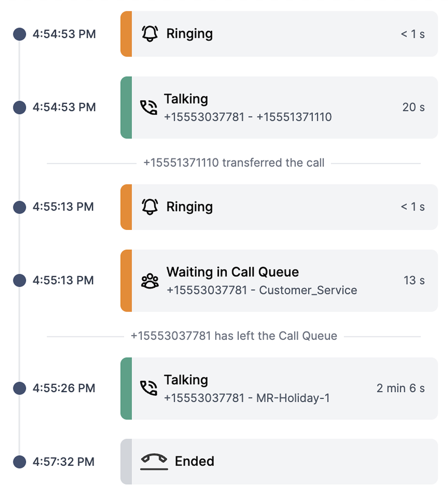The image size is (448, 498).
Task: Click the +15553037781 - +15551371110 number text
Action: click(x=248, y=117)
